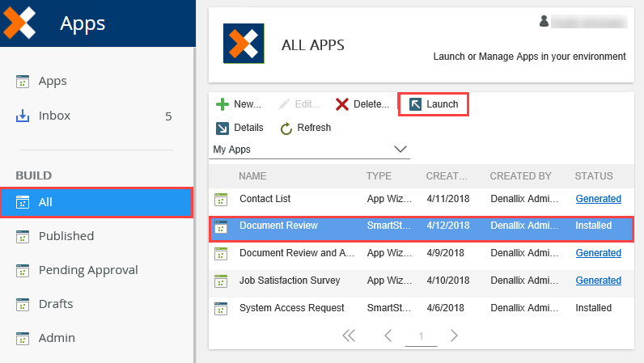Image resolution: width=644 pixels, height=363 pixels.
Task: Click the Contact List app row icon
Action: [x=221, y=199]
